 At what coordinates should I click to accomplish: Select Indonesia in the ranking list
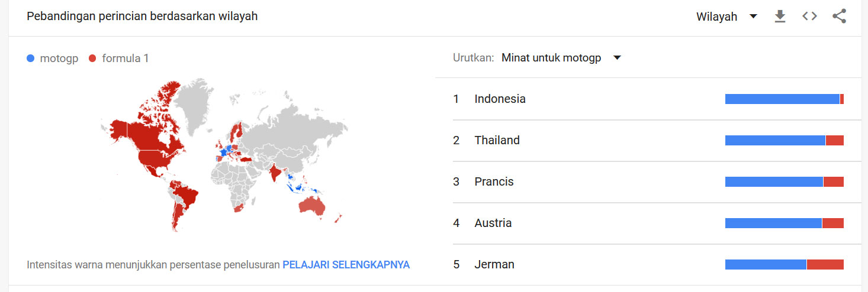click(x=500, y=99)
